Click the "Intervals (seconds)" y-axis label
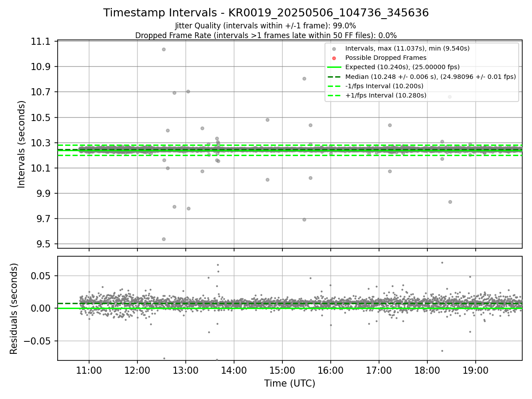 tap(22, 144)
